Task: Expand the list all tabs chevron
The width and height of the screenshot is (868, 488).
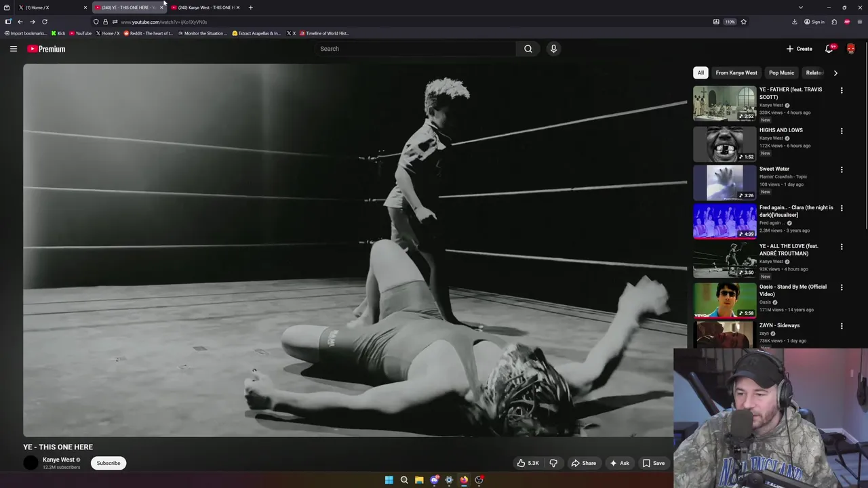Action: point(801,7)
